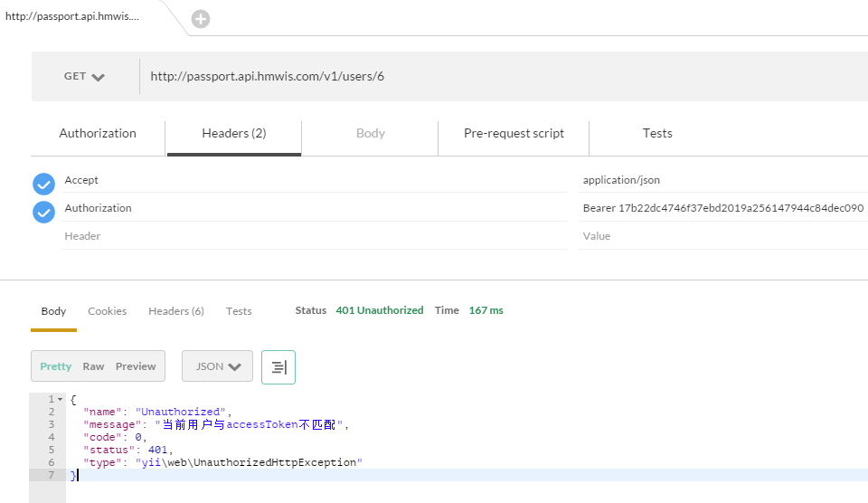Click the new tab plus icon
Screen dimensions: 868x503
coord(201,19)
